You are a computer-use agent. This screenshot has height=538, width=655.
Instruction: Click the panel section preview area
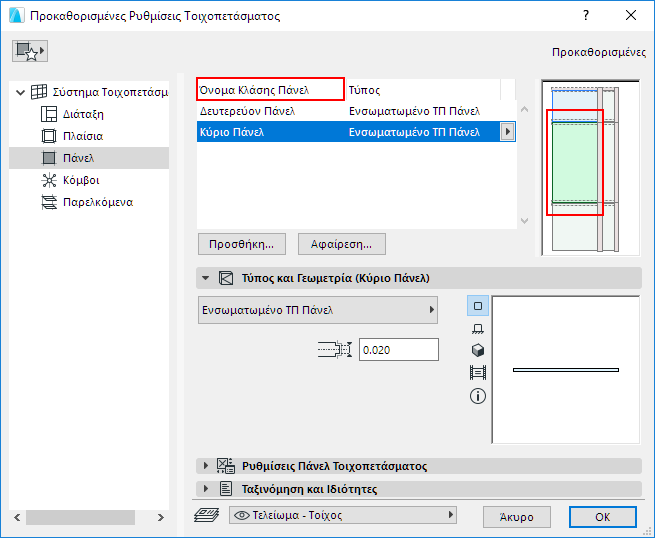[x=566, y=370]
